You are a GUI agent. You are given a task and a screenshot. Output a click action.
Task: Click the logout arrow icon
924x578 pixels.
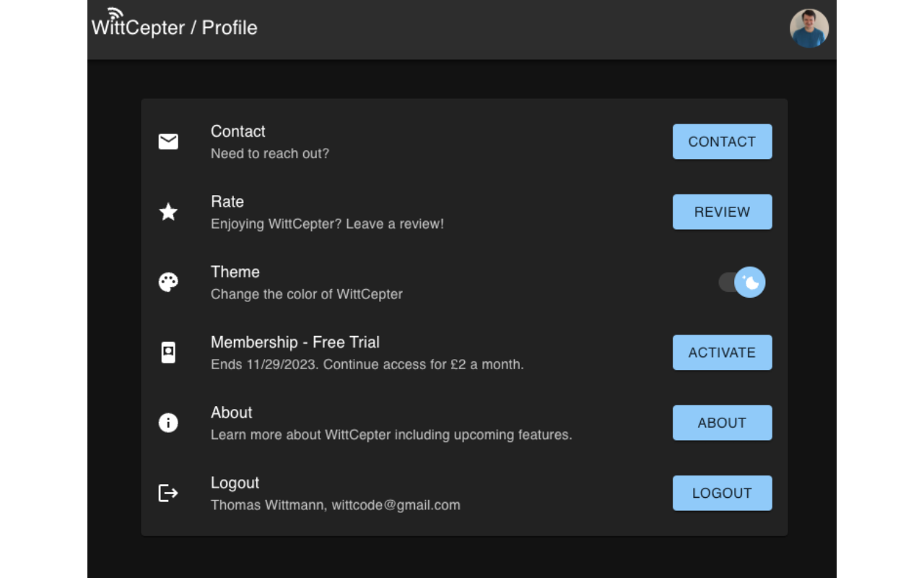[168, 493]
